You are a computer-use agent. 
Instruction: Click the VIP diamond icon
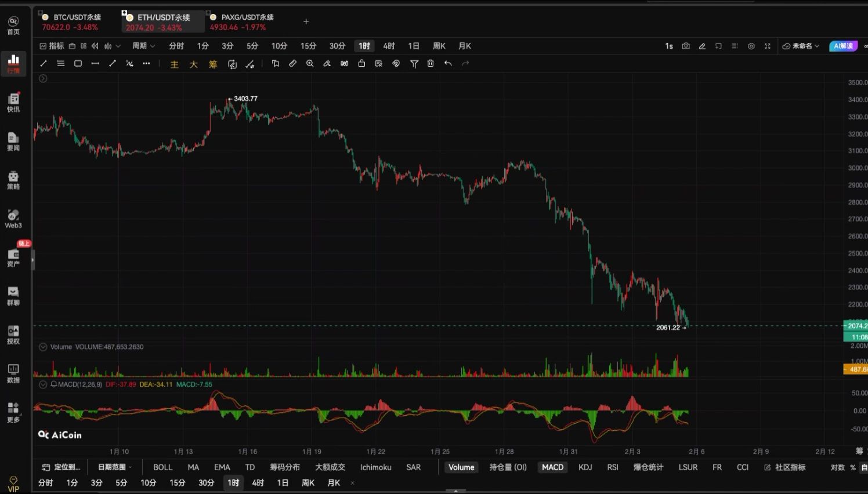coord(13,484)
